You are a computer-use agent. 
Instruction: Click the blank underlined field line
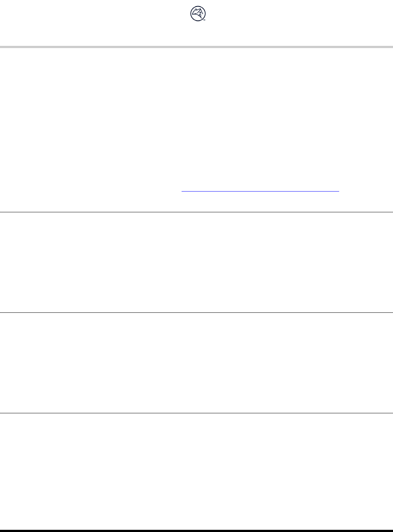(x=260, y=191)
